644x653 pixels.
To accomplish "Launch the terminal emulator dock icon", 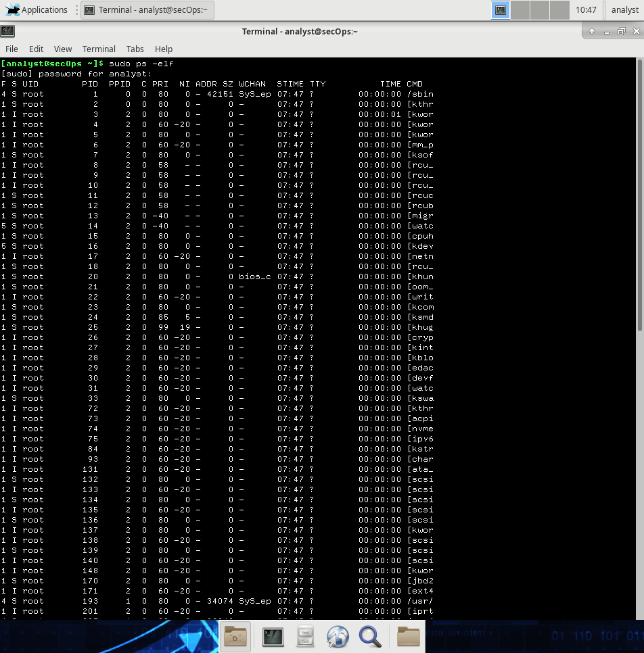I will coord(273,637).
